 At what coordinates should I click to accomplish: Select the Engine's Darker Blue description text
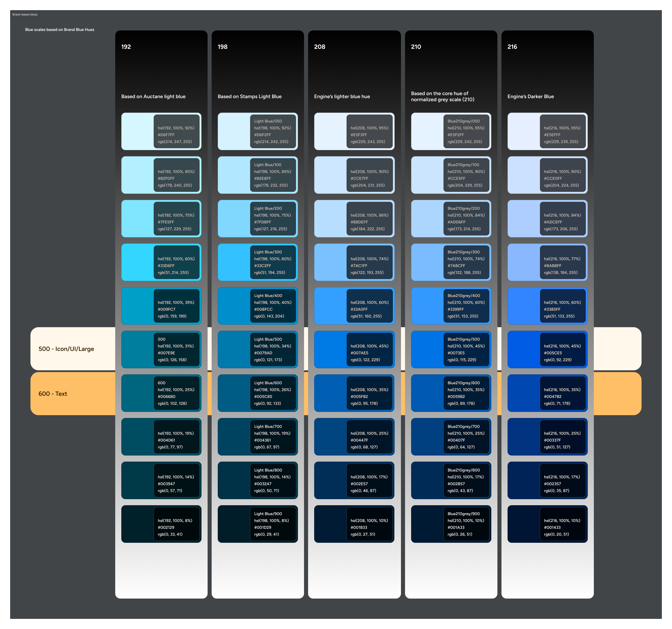point(531,96)
